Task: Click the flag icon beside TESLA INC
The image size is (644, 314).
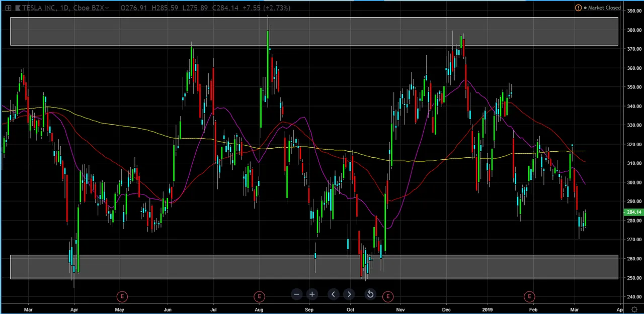Action: coord(18,8)
